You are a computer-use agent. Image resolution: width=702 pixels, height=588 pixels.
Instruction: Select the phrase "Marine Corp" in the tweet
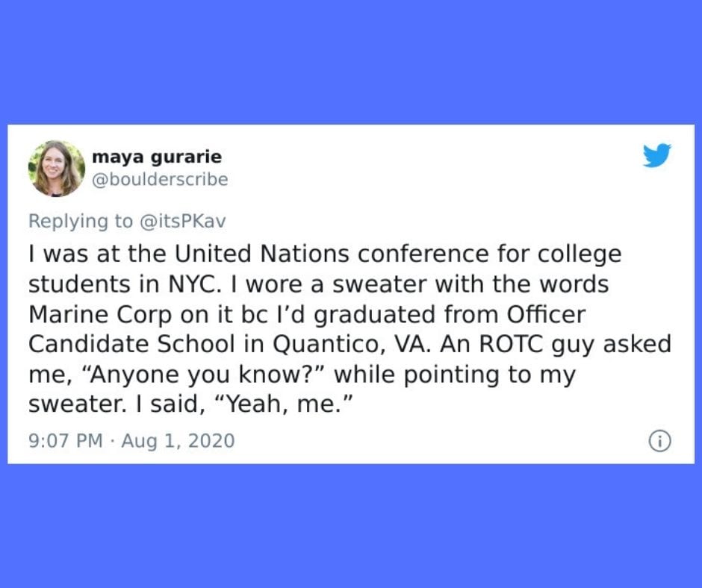[100, 314]
